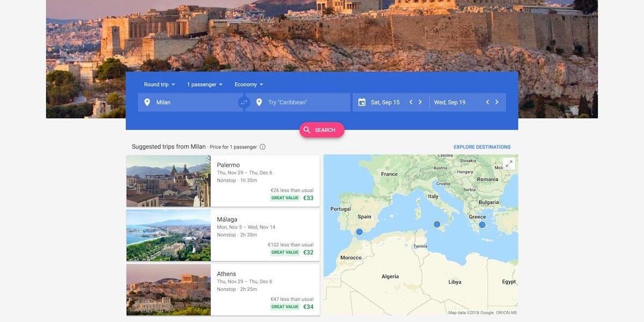Image resolution: width=644 pixels, height=322 pixels.
Task: Click Algeria label on the map
Action: [390, 276]
